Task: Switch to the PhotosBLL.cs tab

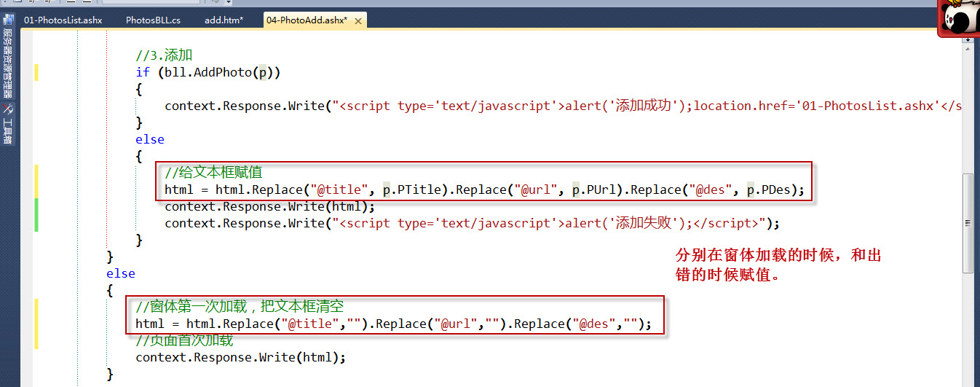Action: (x=153, y=20)
